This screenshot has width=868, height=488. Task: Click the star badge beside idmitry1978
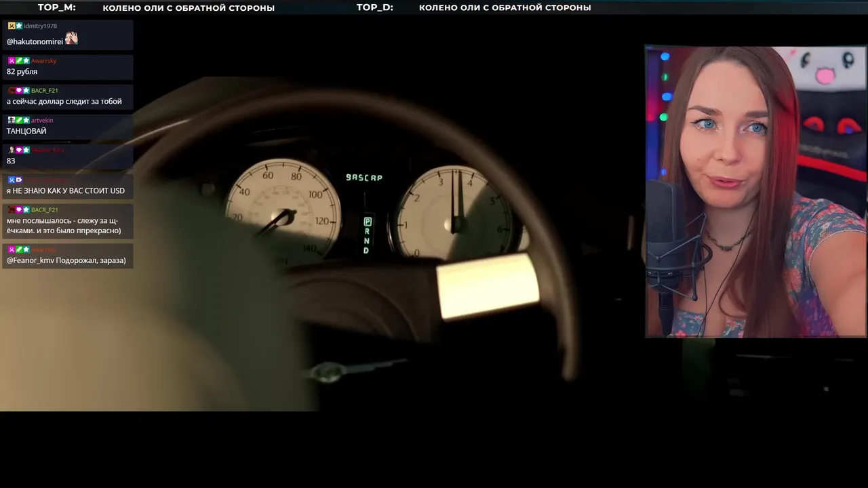[19, 26]
